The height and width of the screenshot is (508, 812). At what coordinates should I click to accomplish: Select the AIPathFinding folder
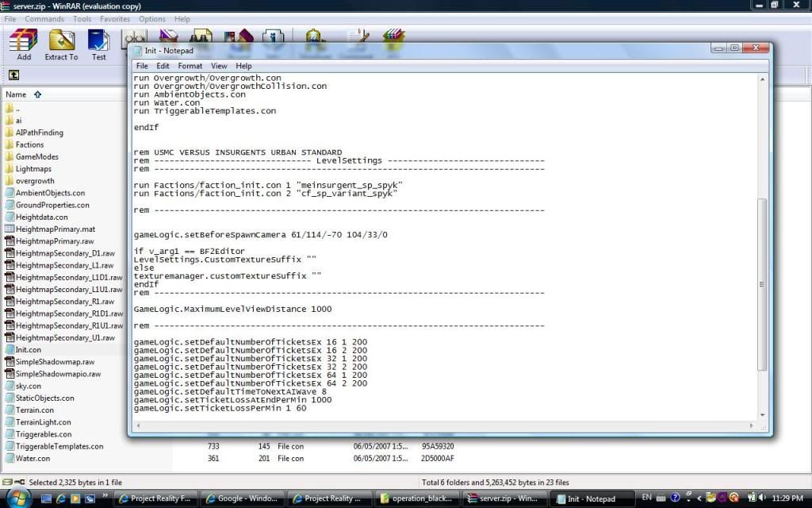click(39, 133)
